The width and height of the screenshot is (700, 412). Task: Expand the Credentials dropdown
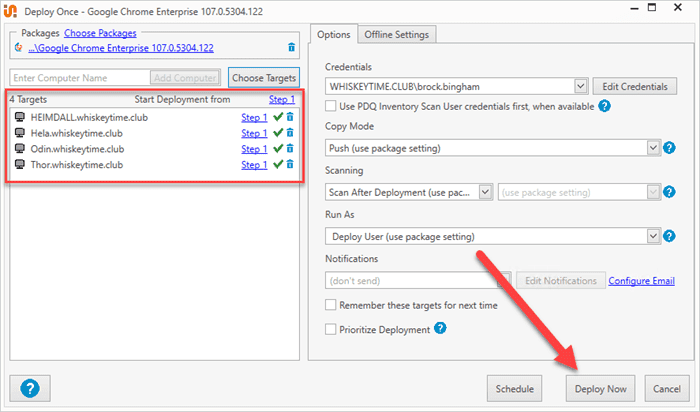(580, 86)
